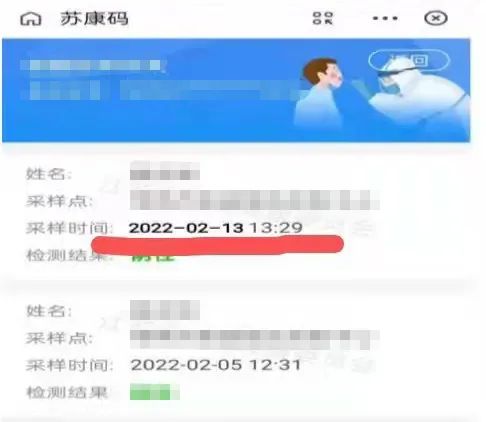Select the 2022-02-05 12:31 sampling time

click(216, 365)
